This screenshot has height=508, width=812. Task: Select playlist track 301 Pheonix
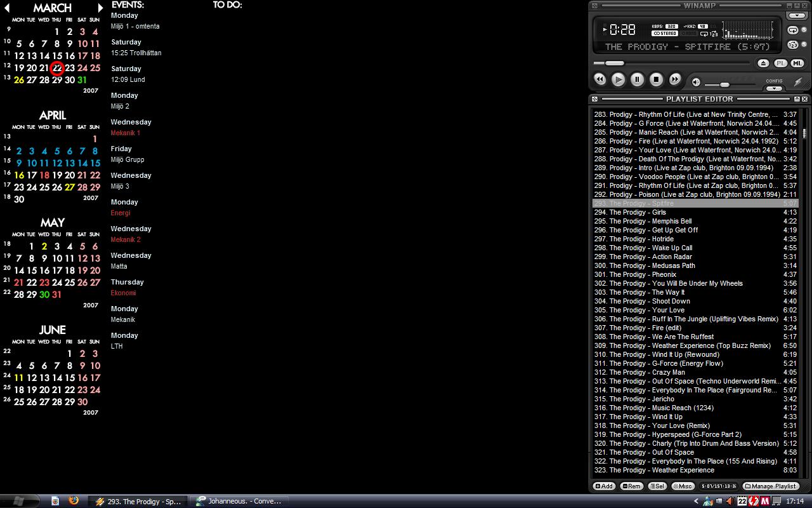click(x=695, y=274)
